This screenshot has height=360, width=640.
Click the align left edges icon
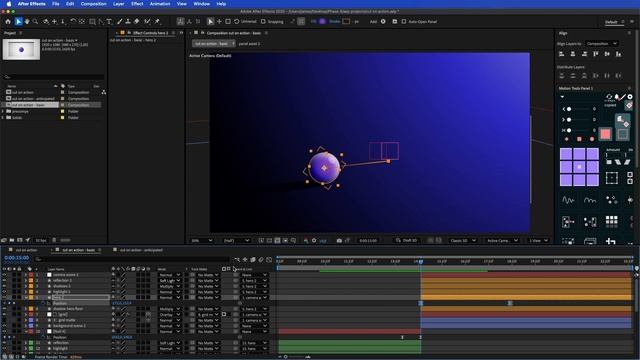pyautogui.click(x=562, y=54)
